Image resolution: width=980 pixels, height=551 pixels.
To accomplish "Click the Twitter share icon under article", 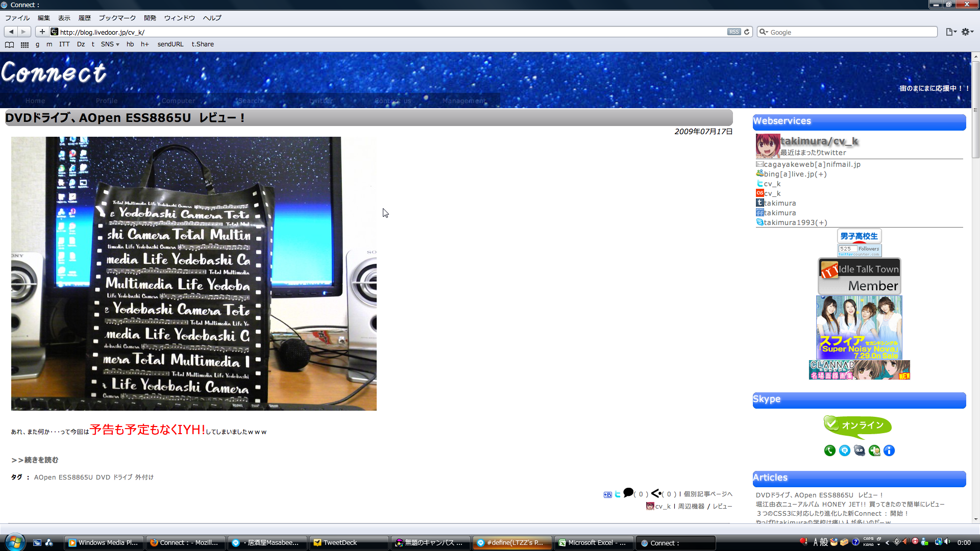I will [x=618, y=494].
